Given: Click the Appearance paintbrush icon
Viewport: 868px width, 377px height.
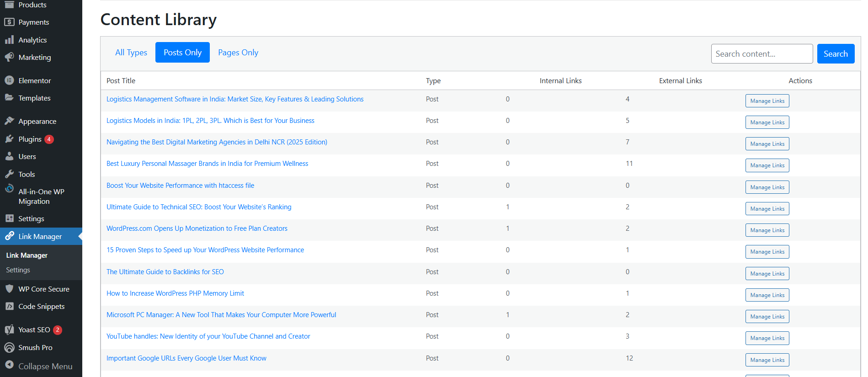Looking at the screenshot, I should pyautogui.click(x=9, y=121).
